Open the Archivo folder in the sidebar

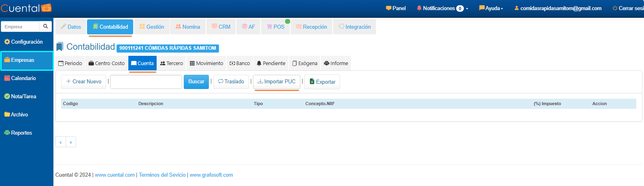[19, 115]
